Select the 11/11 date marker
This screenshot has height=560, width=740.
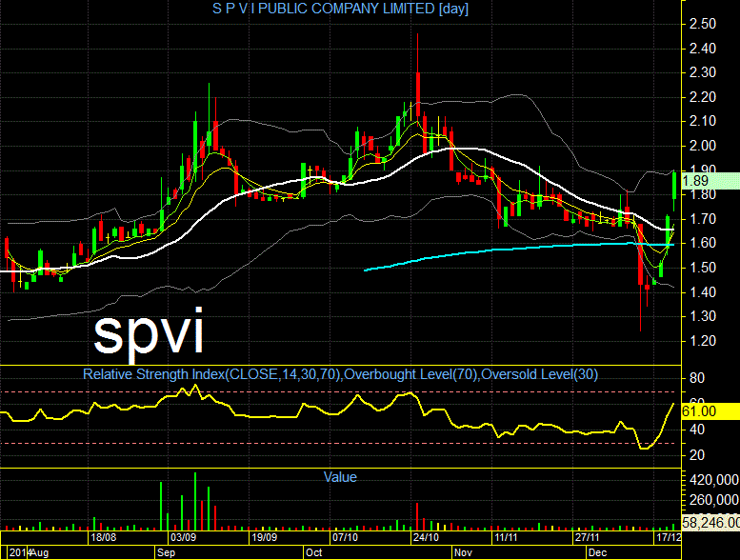pos(506,537)
